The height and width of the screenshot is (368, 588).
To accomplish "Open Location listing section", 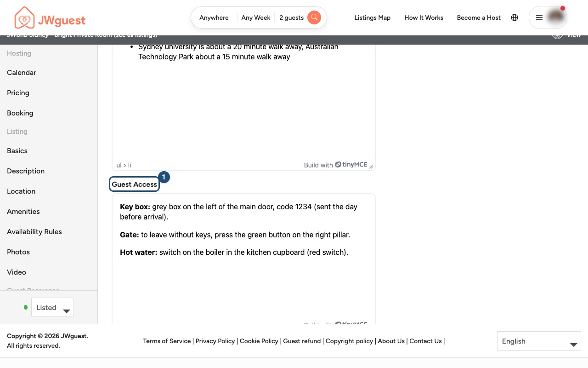I will coord(21,191).
